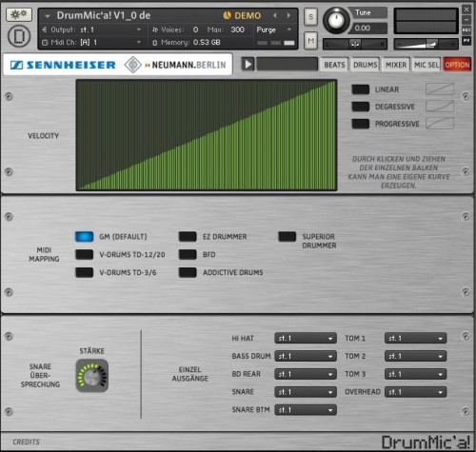Click the instrument snapshot icon below gear
Image resolution: width=476 pixels, height=452 pixels.
click(x=19, y=36)
